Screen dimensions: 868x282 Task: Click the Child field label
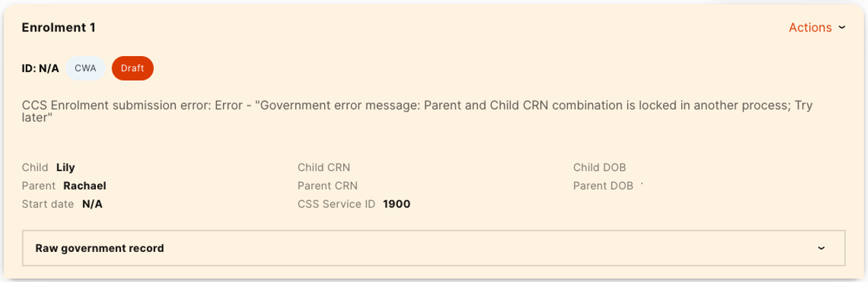coord(35,168)
